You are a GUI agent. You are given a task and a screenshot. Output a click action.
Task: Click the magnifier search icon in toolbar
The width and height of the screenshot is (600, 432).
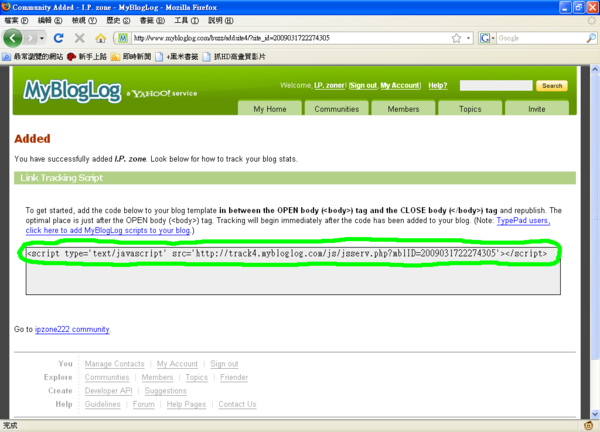pos(591,38)
